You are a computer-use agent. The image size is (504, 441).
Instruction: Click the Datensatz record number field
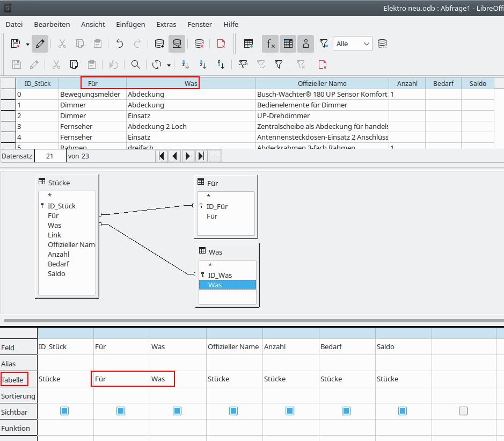(50, 156)
